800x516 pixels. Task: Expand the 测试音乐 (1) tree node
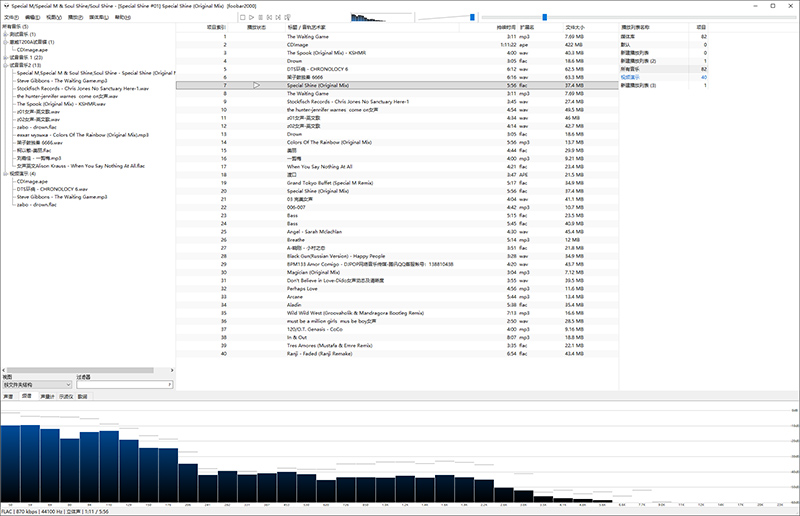6,34
